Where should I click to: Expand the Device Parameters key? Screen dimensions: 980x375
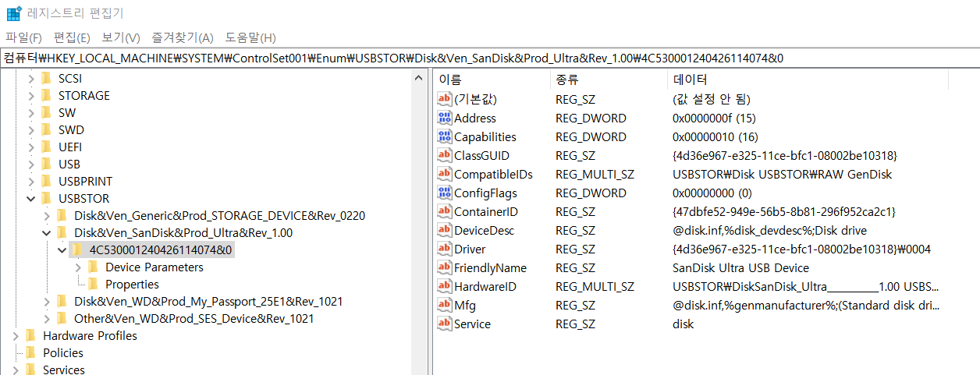(x=78, y=267)
